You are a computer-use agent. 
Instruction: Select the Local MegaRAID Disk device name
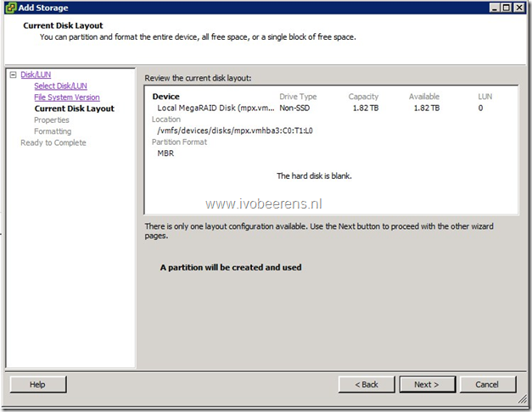pyautogui.click(x=216, y=108)
